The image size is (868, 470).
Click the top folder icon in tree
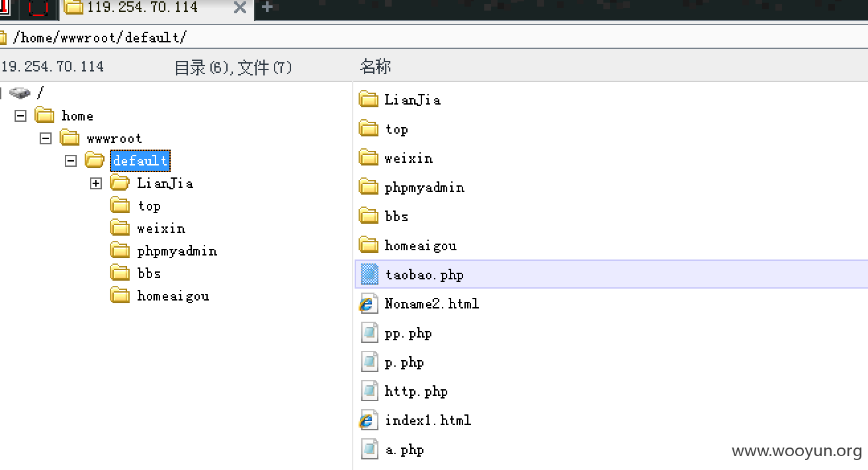(x=120, y=206)
